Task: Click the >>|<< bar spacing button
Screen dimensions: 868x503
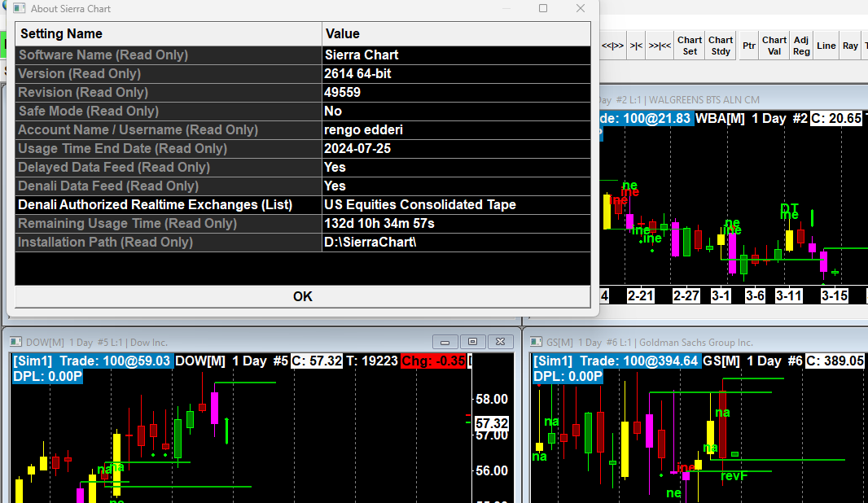Action: point(660,46)
